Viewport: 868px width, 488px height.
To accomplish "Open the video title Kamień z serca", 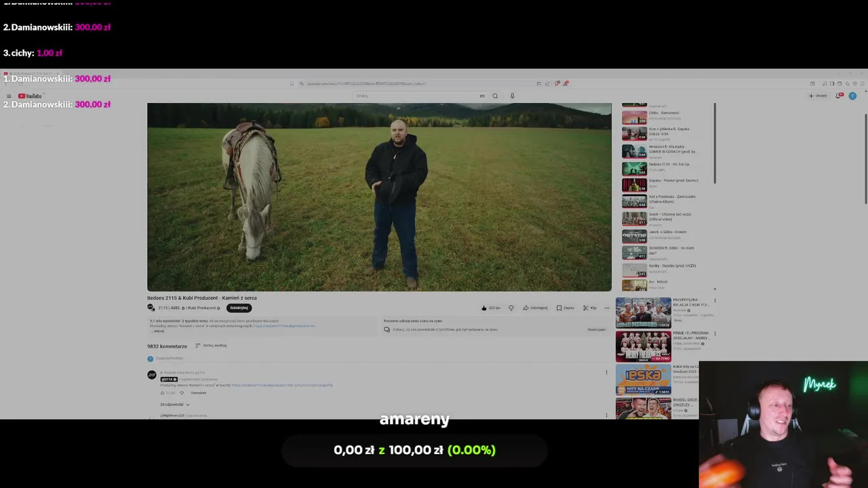I will [202, 298].
